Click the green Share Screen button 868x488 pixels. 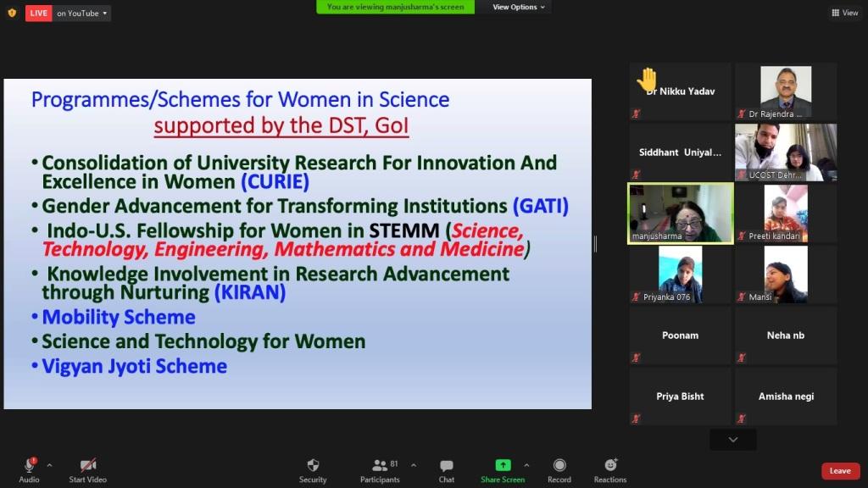click(x=503, y=470)
